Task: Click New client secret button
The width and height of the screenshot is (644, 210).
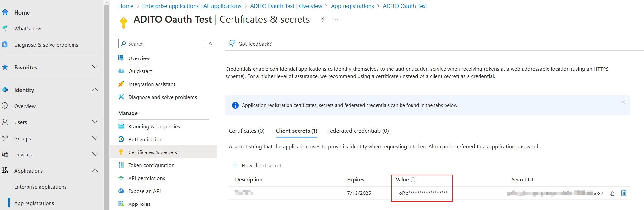Action: [x=257, y=165]
